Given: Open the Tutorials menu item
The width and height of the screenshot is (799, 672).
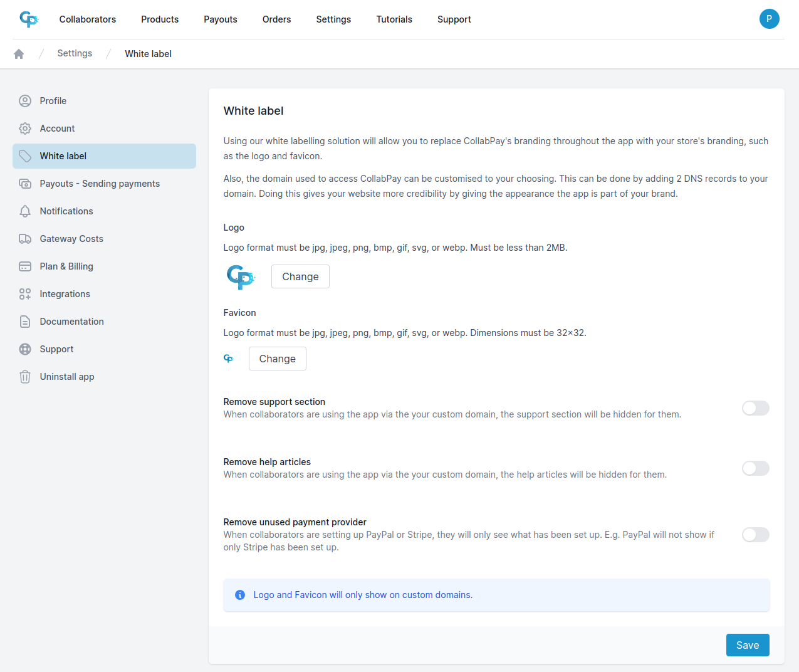Looking at the screenshot, I should point(394,19).
